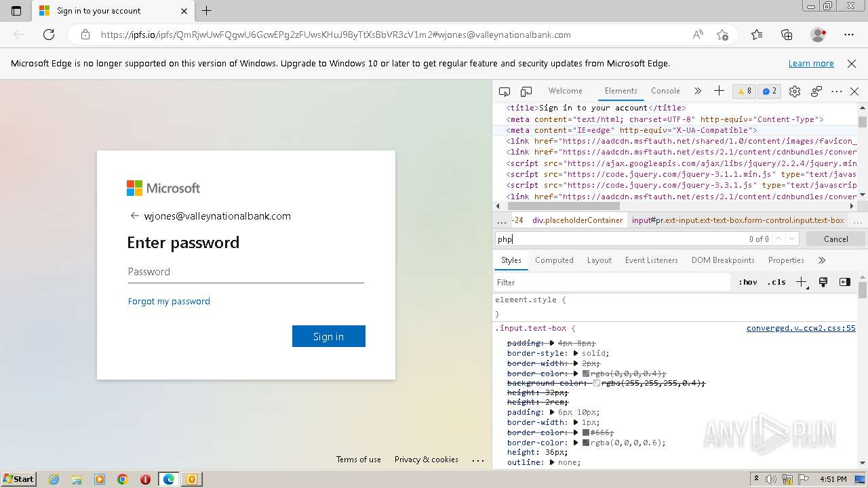Close the DevTools panel
Screen dimensions: 868x488
854,91
